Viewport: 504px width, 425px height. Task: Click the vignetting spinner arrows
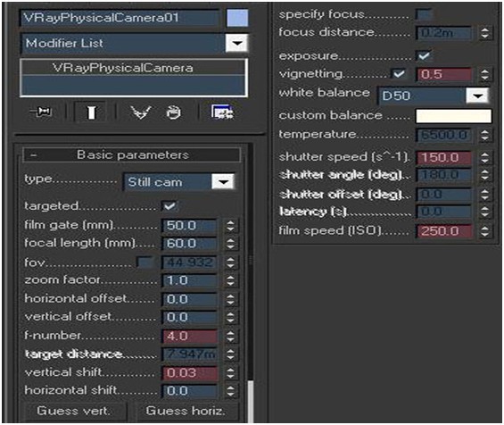pos(484,74)
